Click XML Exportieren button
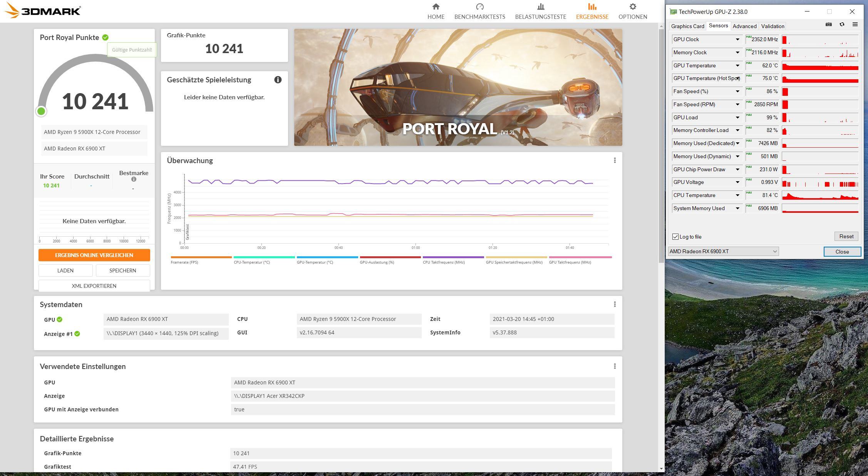 (94, 286)
